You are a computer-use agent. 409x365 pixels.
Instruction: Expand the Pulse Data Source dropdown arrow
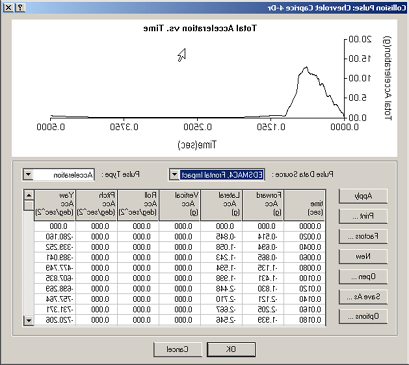click(x=174, y=175)
